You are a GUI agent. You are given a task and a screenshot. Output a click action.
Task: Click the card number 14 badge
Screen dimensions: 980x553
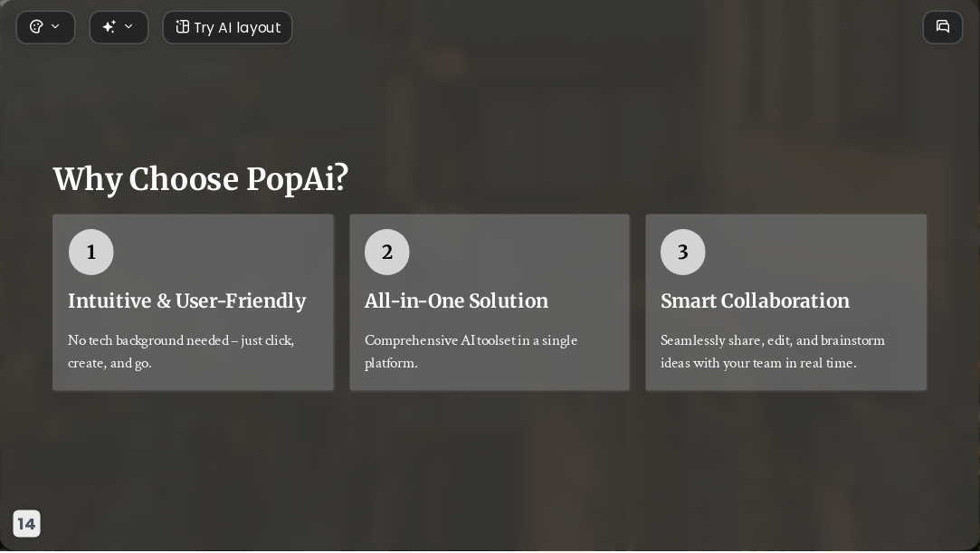(x=26, y=524)
